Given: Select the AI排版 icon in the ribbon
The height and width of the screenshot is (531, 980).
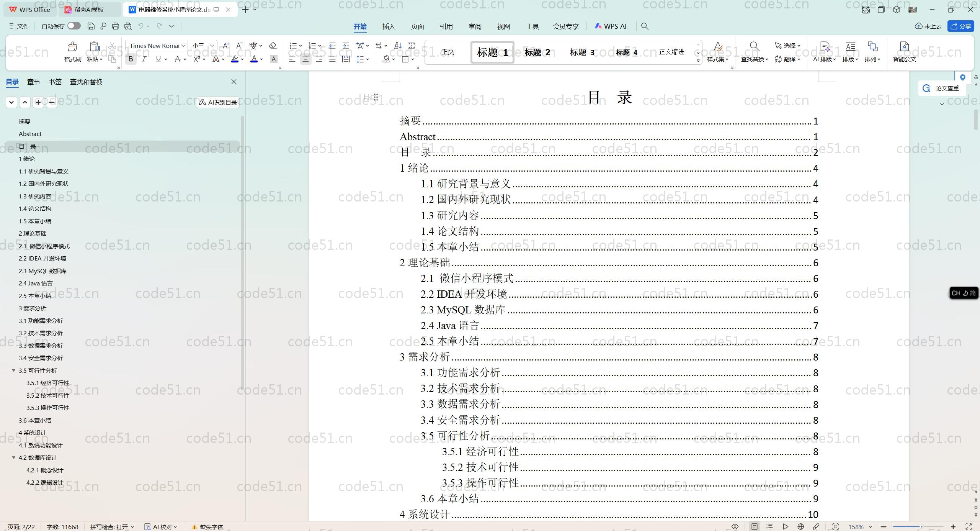Looking at the screenshot, I should [x=825, y=52].
